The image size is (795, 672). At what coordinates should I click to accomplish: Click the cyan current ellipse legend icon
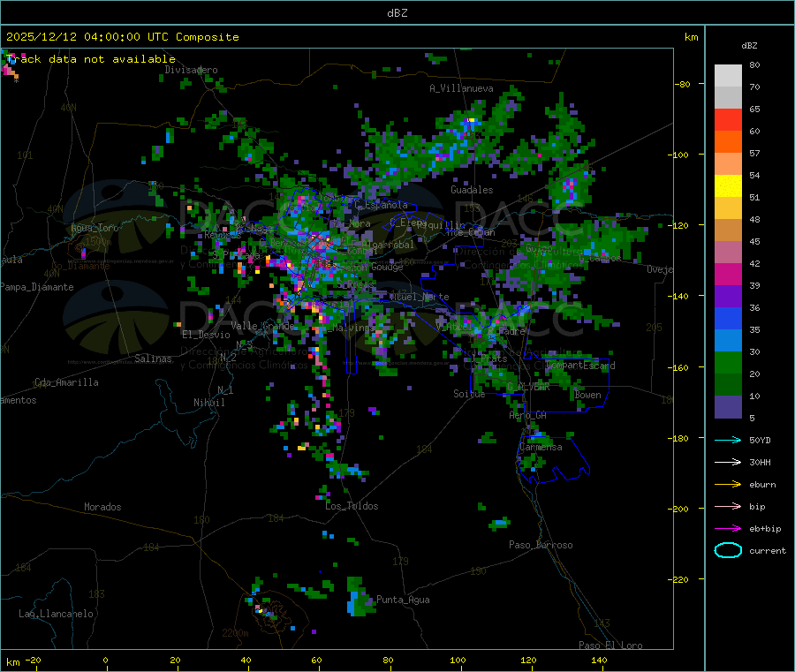coord(728,550)
